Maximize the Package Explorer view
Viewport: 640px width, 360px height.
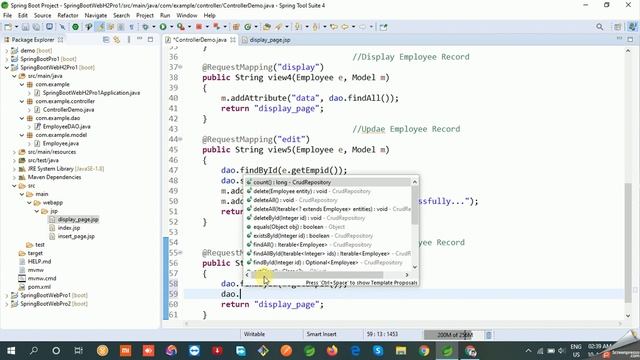tap(150, 39)
